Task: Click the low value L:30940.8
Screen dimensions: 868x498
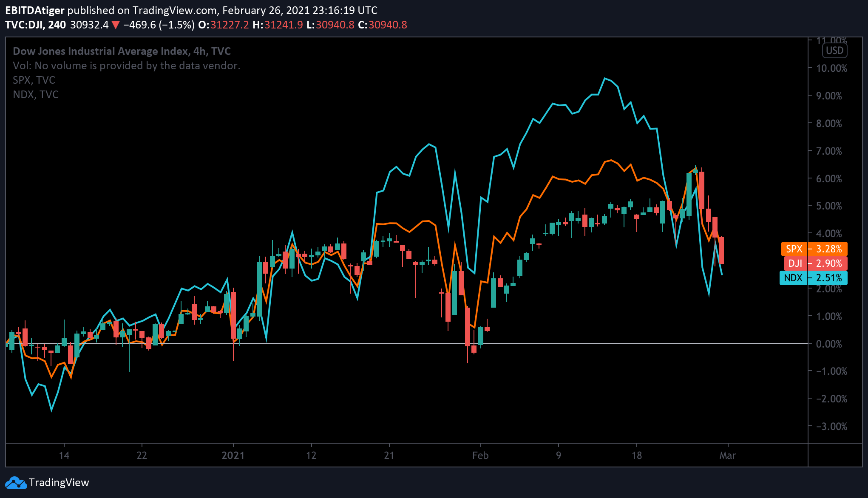Action: pyautogui.click(x=330, y=25)
